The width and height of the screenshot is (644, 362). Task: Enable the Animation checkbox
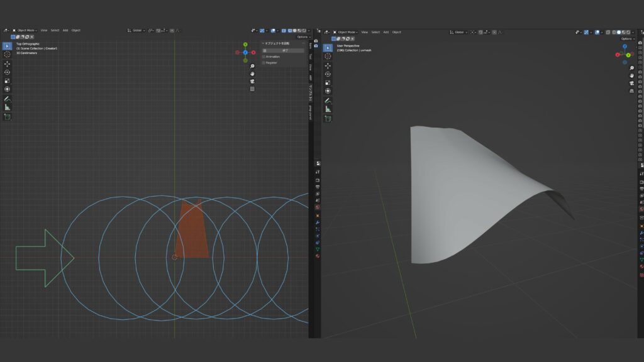264,57
